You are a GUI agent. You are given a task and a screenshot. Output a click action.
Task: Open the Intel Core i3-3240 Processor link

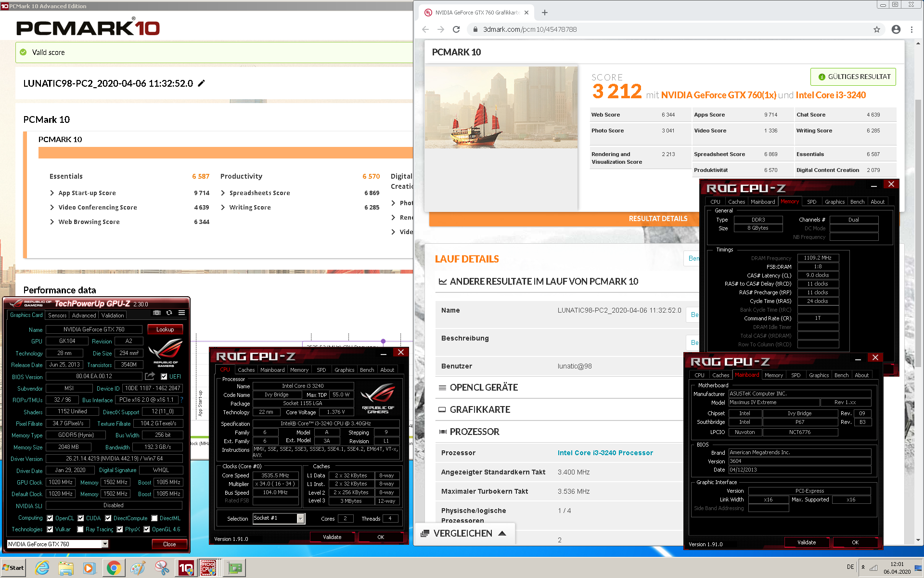pyautogui.click(x=605, y=453)
